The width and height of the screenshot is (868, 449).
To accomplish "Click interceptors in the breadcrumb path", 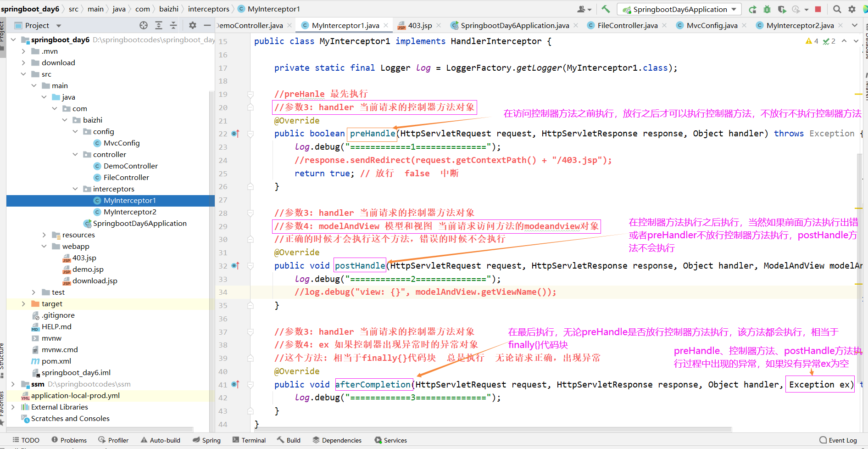I will point(209,9).
